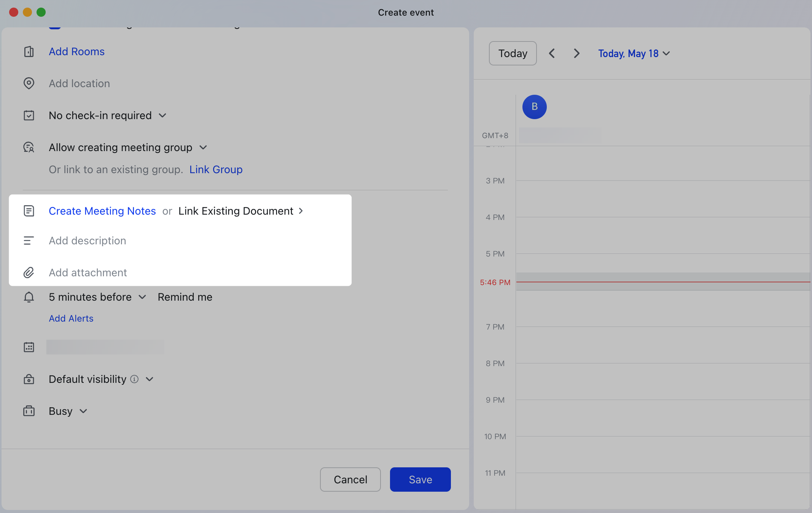Save the event
The width and height of the screenshot is (812, 513).
pyautogui.click(x=420, y=480)
